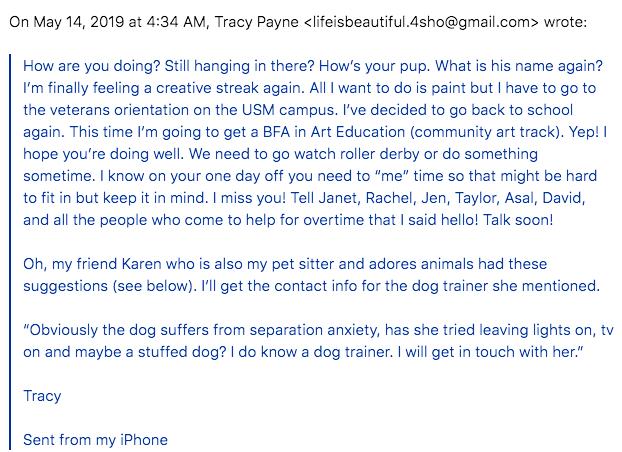This screenshot has width=622, height=452.
Task: Click the Tracy signature line
Action: (42, 396)
